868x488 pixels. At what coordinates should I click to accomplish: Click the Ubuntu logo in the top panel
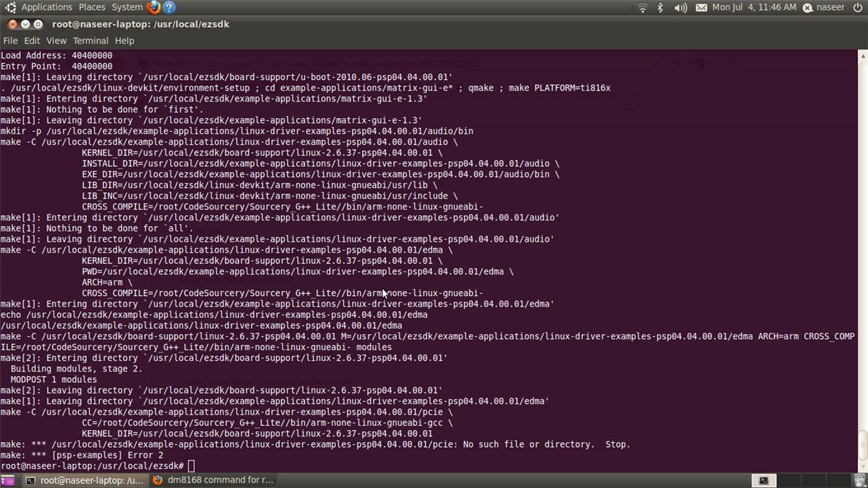pos(11,8)
